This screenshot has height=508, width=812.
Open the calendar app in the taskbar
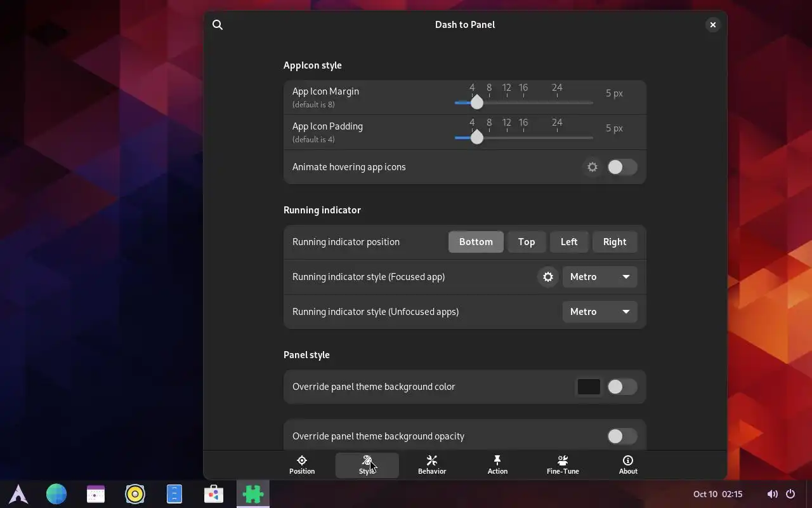pyautogui.click(x=96, y=494)
